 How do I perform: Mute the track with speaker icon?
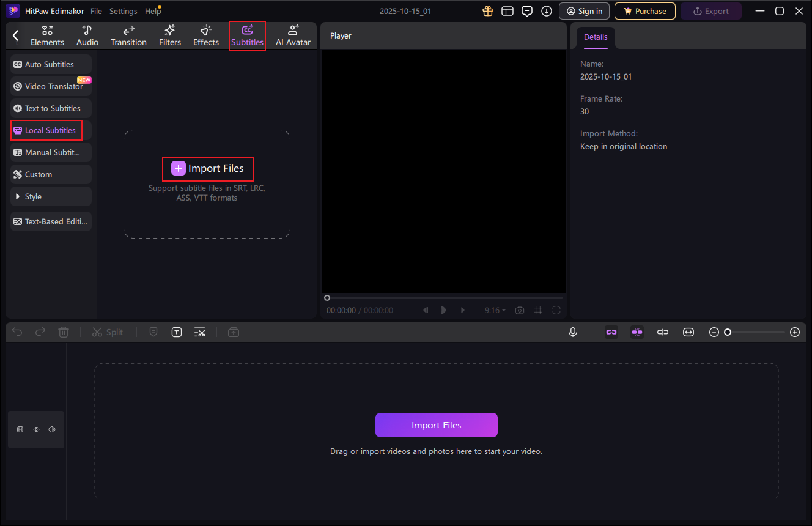click(52, 429)
